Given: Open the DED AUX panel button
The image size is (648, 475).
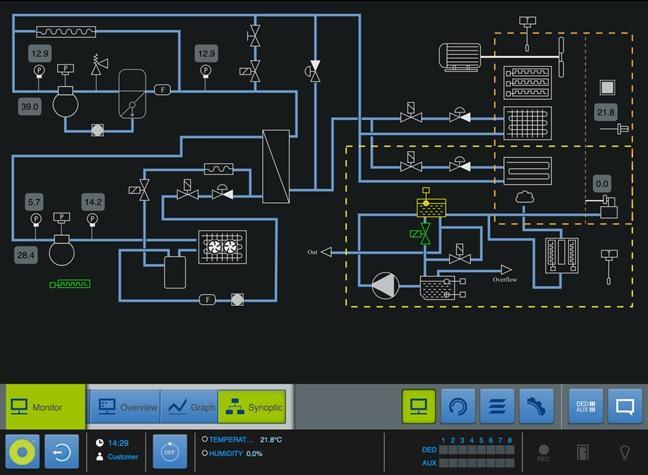Looking at the screenshot, I should (x=586, y=406).
